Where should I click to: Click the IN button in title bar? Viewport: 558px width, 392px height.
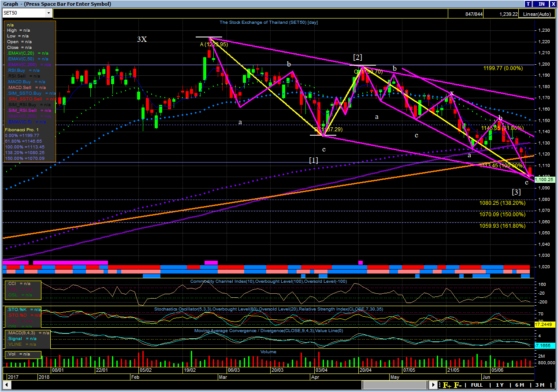pyautogui.click(x=541, y=4)
